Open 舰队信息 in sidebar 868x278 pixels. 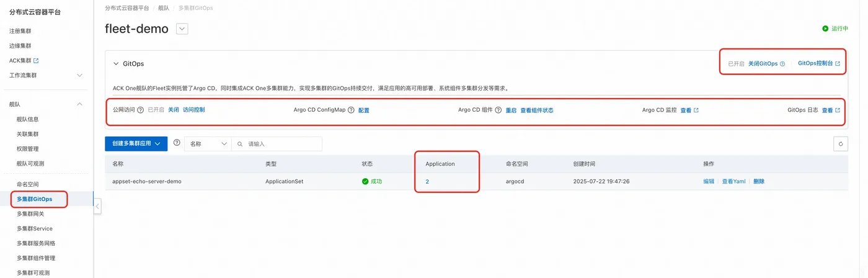coord(28,119)
